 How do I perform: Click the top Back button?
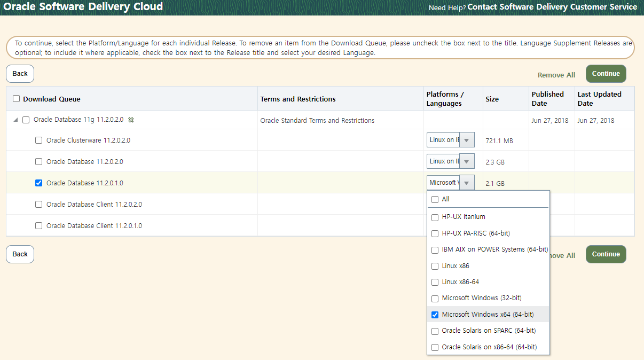tap(20, 74)
